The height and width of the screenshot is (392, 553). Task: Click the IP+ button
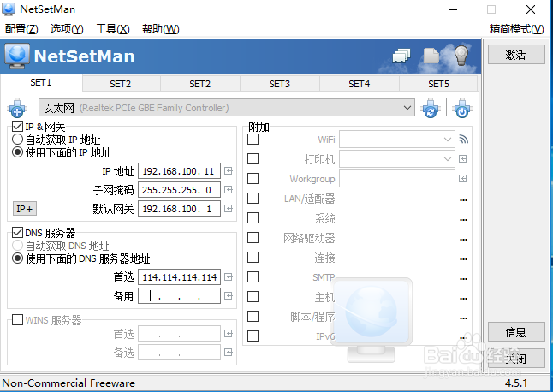(x=24, y=209)
